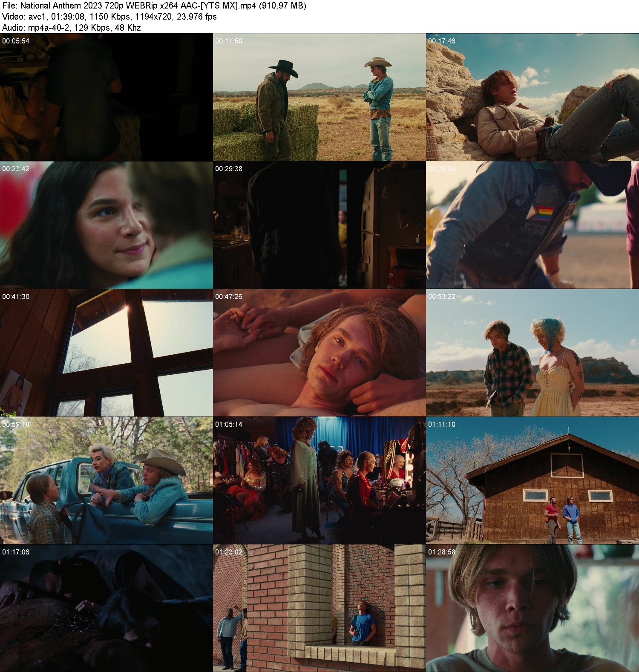The width and height of the screenshot is (639, 672).
Task: Click the Audio info line 'mp4a-40-2, 129 Kbps'
Action: pyautogui.click(x=65, y=28)
